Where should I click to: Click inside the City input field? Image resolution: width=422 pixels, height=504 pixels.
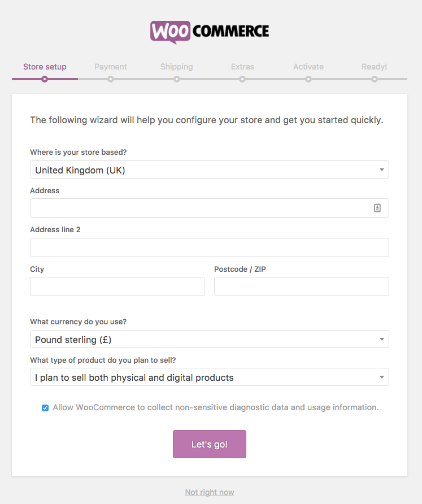point(117,286)
